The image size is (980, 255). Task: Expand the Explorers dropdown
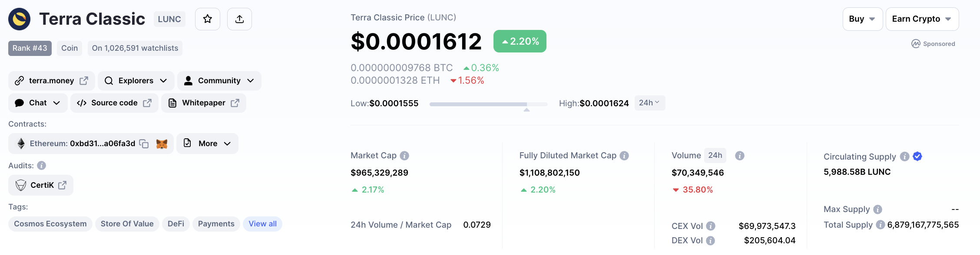pos(136,81)
